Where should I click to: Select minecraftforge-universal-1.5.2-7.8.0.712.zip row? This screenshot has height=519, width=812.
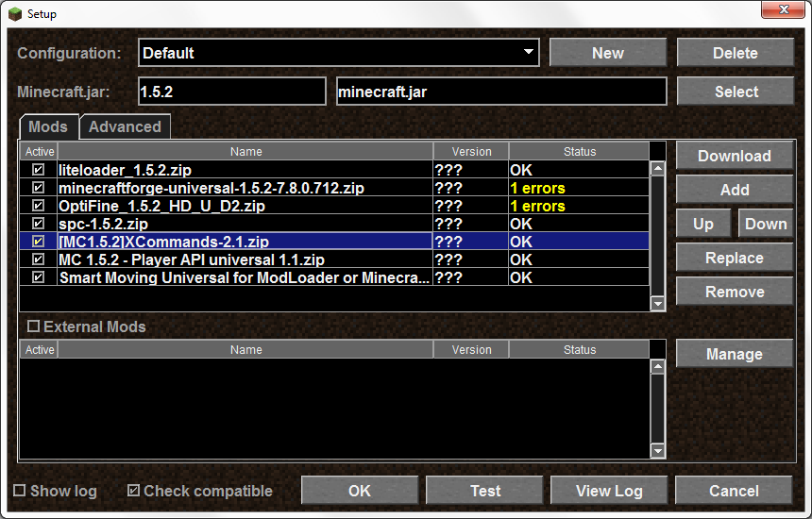334,188
